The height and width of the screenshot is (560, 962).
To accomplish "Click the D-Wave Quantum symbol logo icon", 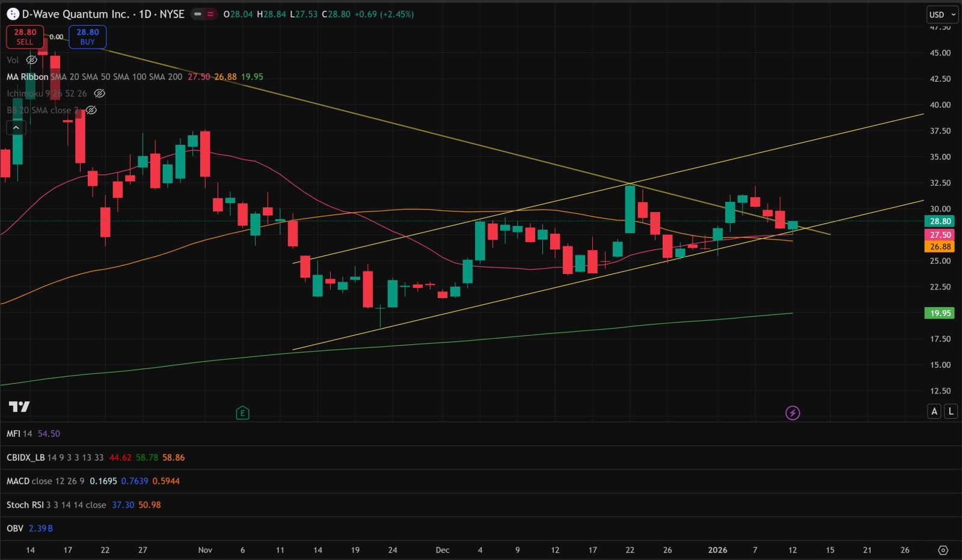I will [x=13, y=14].
